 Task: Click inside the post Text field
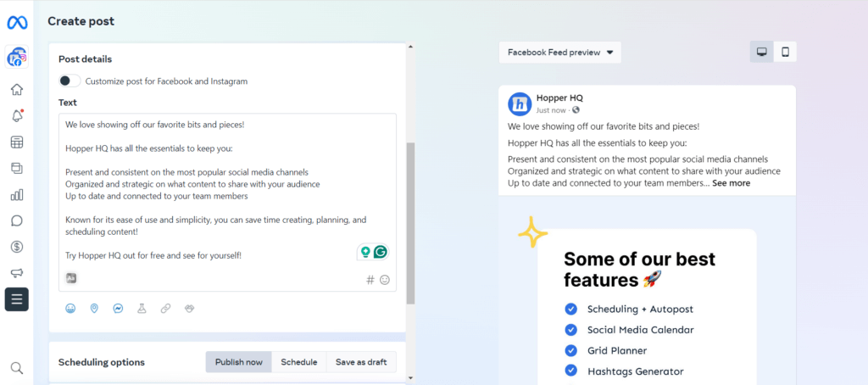click(x=227, y=202)
